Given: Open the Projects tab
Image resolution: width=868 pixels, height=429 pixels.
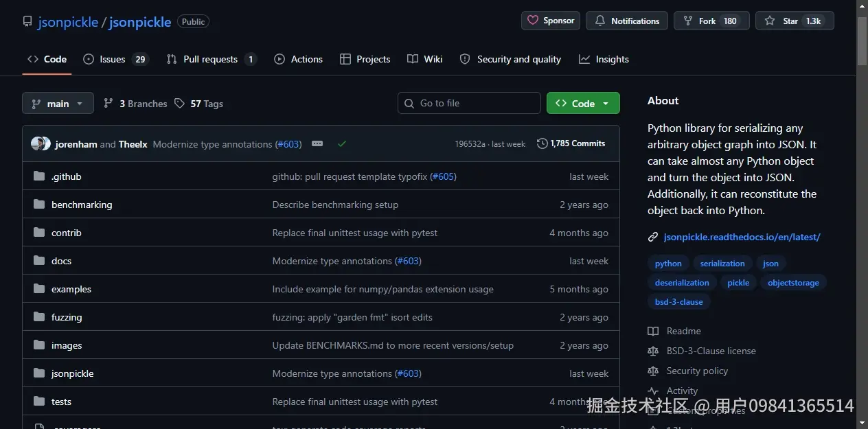Looking at the screenshot, I should pyautogui.click(x=365, y=59).
